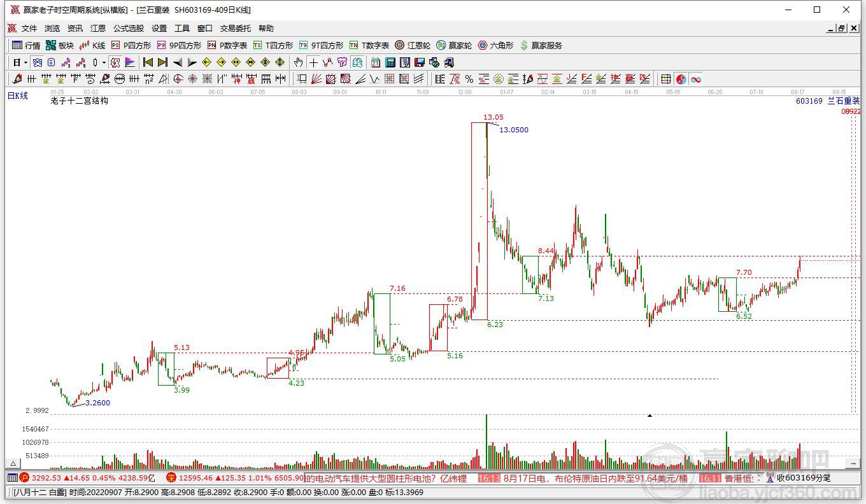
Task: Open the 帮助 menu
Action: pyautogui.click(x=266, y=29)
